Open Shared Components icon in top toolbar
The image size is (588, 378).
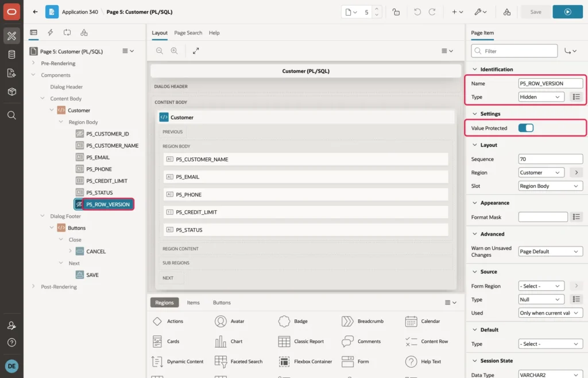click(506, 12)
